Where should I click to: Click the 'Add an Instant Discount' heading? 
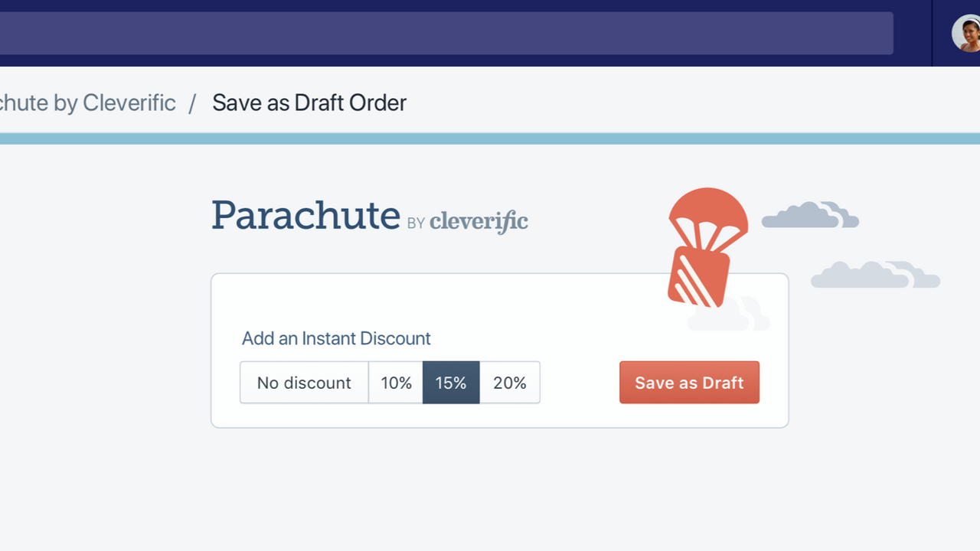pos(336,338)
